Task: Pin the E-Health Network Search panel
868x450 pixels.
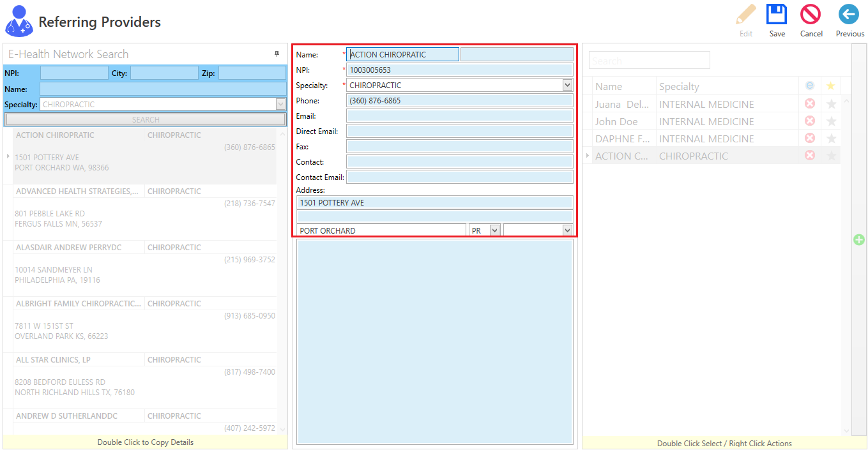Action: pos(277,54)
